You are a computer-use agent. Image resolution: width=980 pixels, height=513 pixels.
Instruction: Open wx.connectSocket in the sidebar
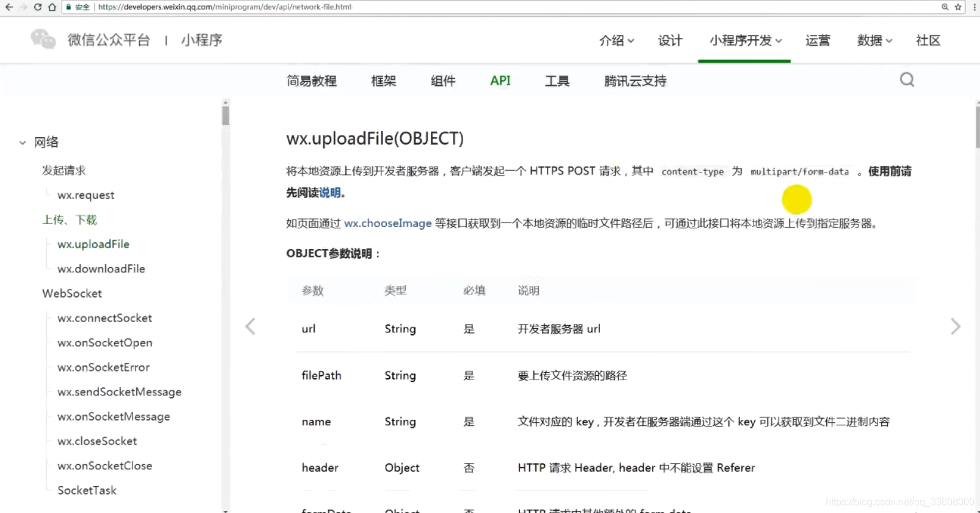(105, 318)
